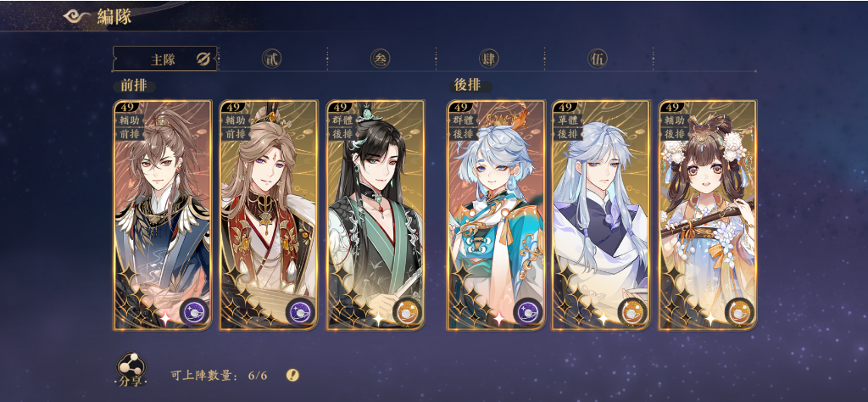Click the orange badge on silver long-haired card
This screenshot has width=868, height=402.
632,312
